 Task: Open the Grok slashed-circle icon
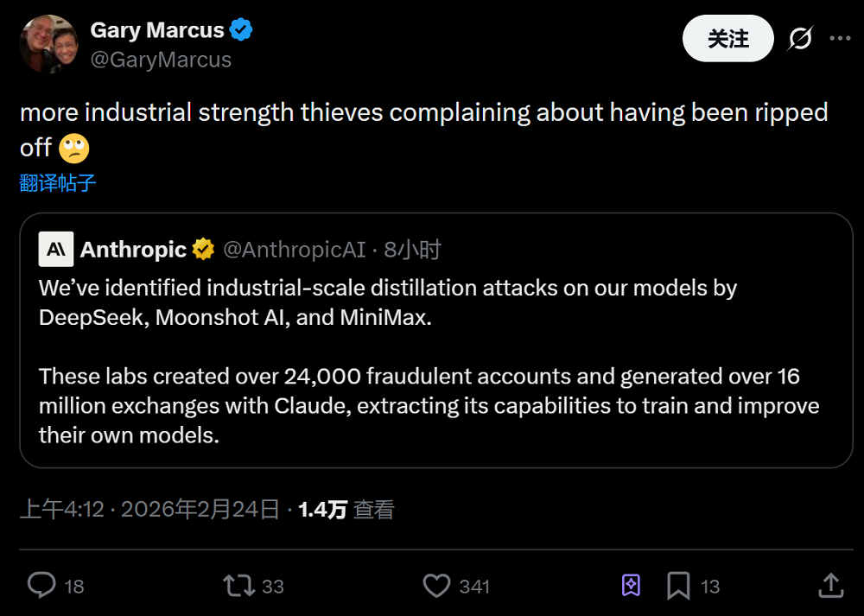click(801, 39)
